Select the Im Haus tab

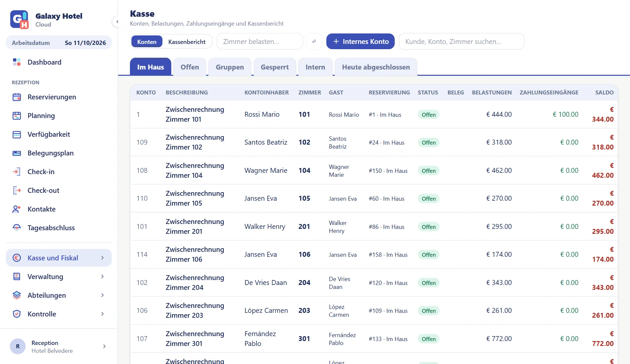tap(151, 67)
